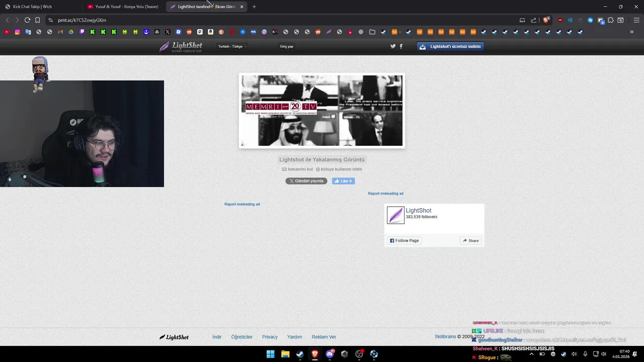The image size is (644, 362).
Task: Open Lightshot's Twitter icon in the header
Action: coord(393,46)
